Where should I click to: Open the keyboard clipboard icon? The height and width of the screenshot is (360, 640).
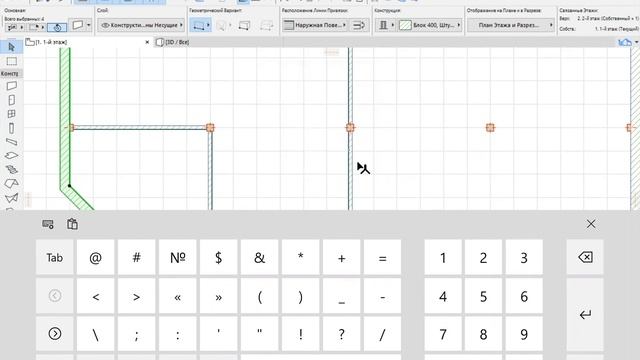pos(72,224)
